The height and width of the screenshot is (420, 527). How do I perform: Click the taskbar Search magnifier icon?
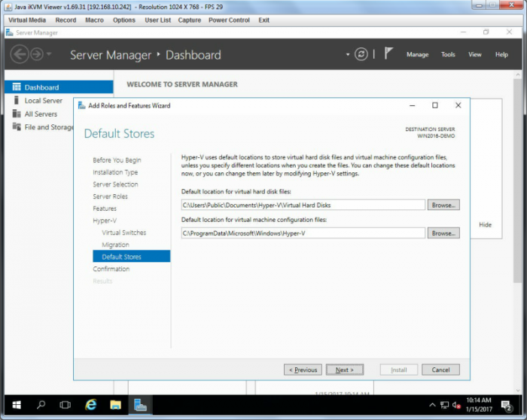pyautogui.click(x=41, y=404)
